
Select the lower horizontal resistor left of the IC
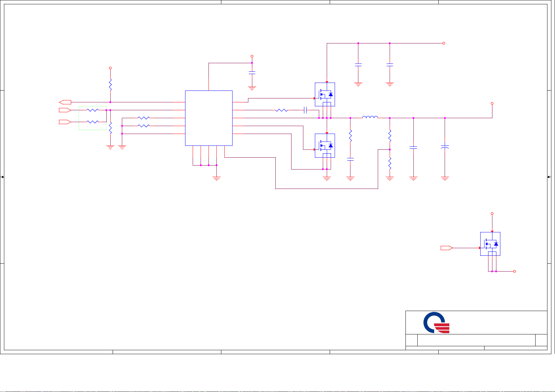(144, 126)
